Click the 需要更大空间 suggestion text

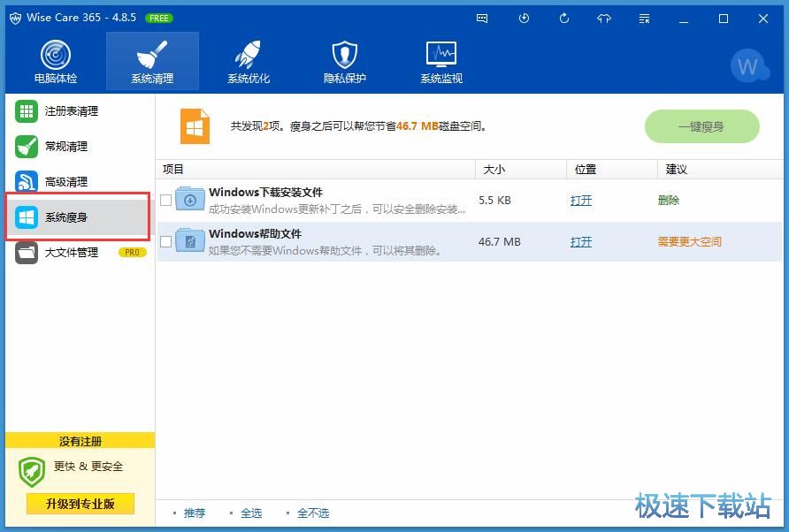pyautogui.click(x=689, y=242)
